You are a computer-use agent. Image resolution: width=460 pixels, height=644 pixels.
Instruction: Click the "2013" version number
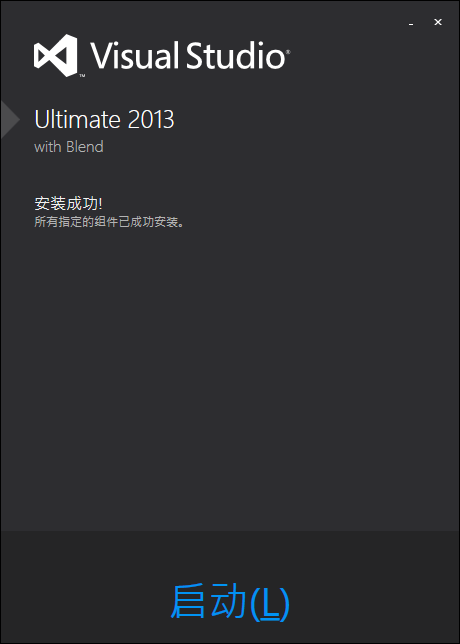coord(151,120)
